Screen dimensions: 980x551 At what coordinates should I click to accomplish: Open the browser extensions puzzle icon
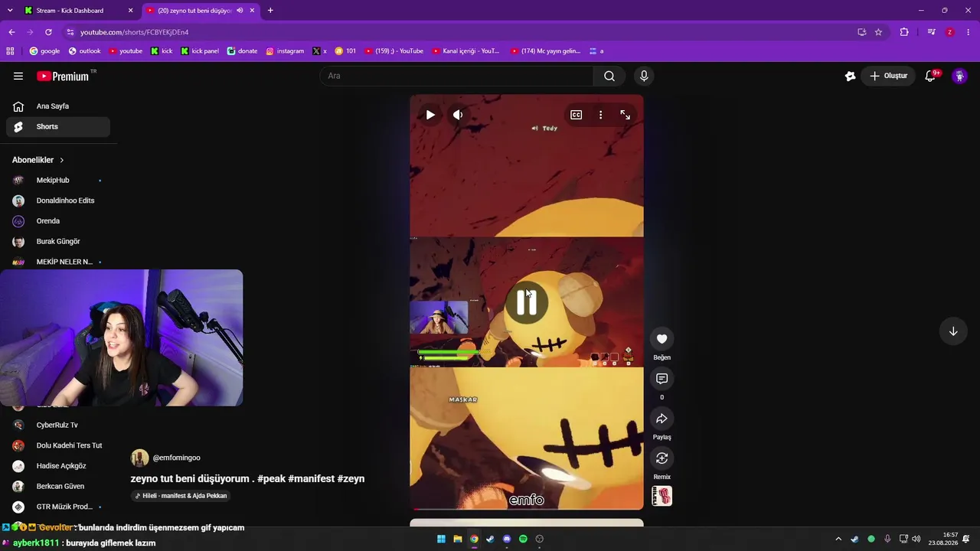tap(904, 32)
